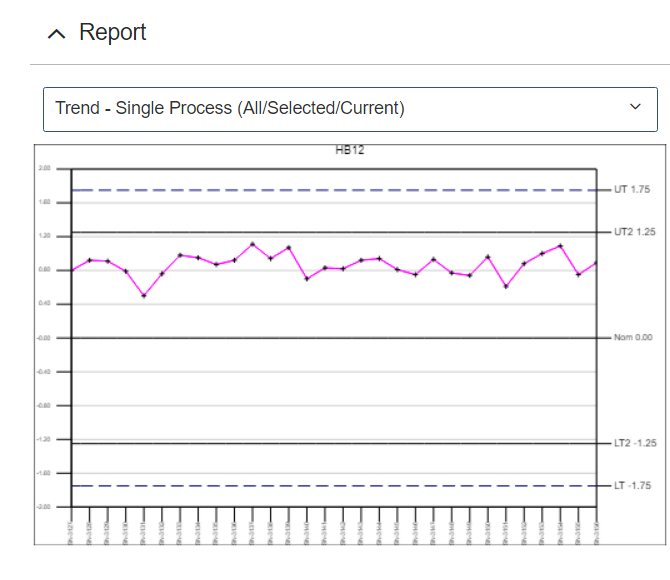Open the Trend - Single Process dropdown
This screenshot has height=580, width=670.
click(342, 108)
